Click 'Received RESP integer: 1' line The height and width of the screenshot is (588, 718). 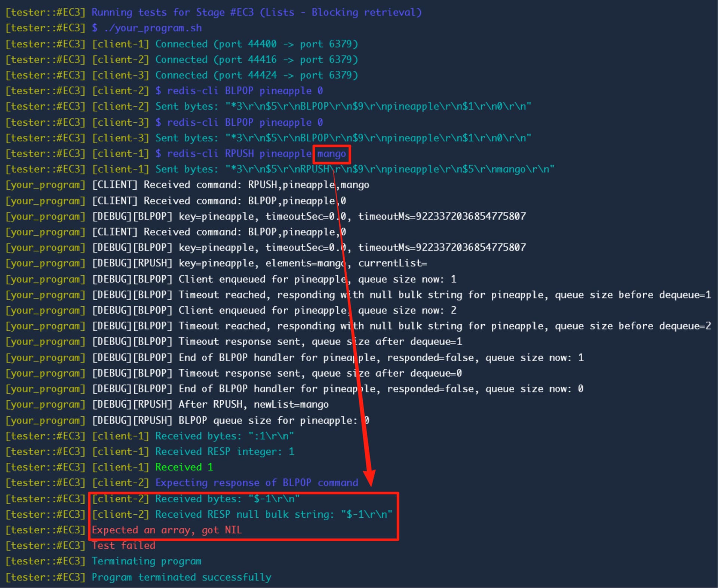pos(224,451)
